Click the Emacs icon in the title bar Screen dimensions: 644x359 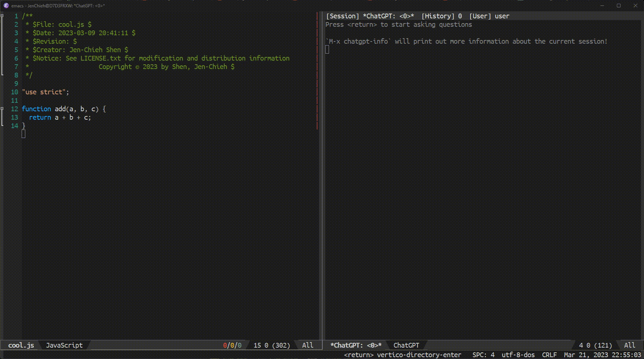[x=6, y=6]
